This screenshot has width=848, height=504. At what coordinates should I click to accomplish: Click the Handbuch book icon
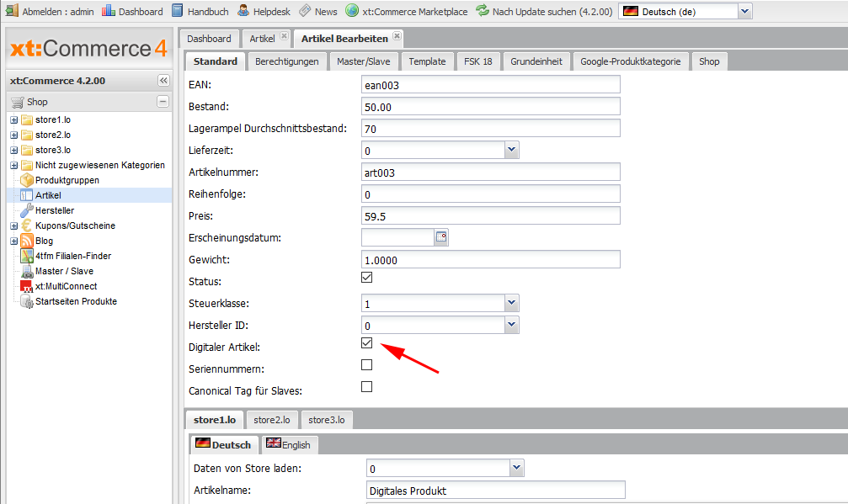tap(178, 11)
